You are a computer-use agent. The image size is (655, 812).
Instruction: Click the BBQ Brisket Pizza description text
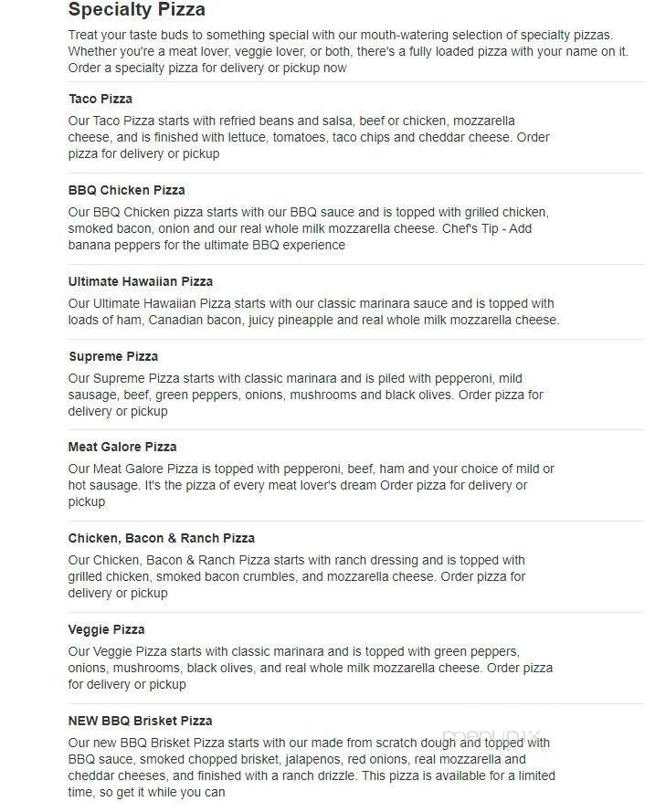pos(311,767)
